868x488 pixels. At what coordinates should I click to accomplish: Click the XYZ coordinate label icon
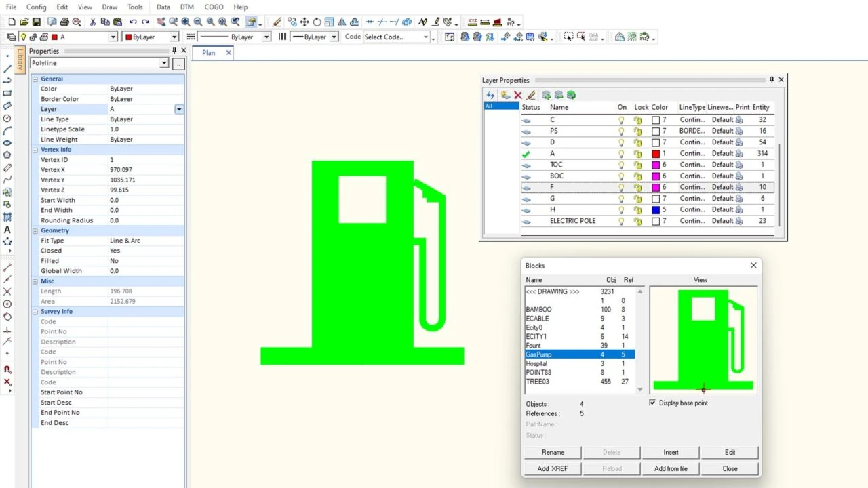tap(472, 22)
